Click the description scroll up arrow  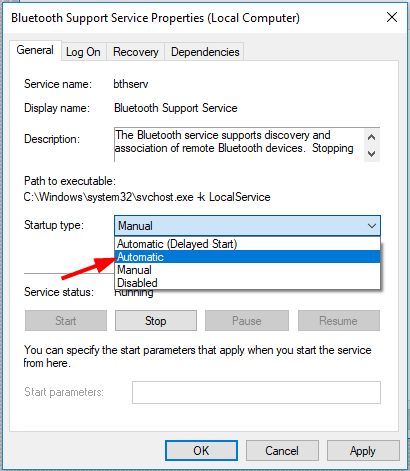click(x=372, y=137)
